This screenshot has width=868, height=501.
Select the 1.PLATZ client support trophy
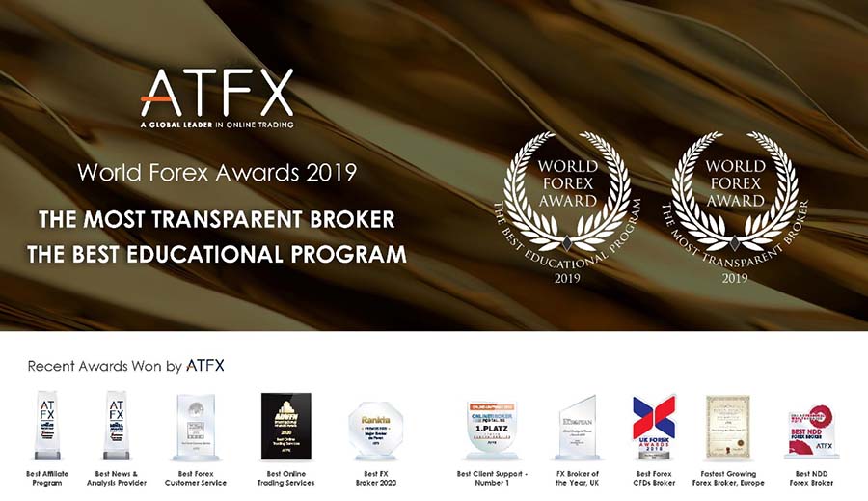pyautogui.click(x=492, y=431)
